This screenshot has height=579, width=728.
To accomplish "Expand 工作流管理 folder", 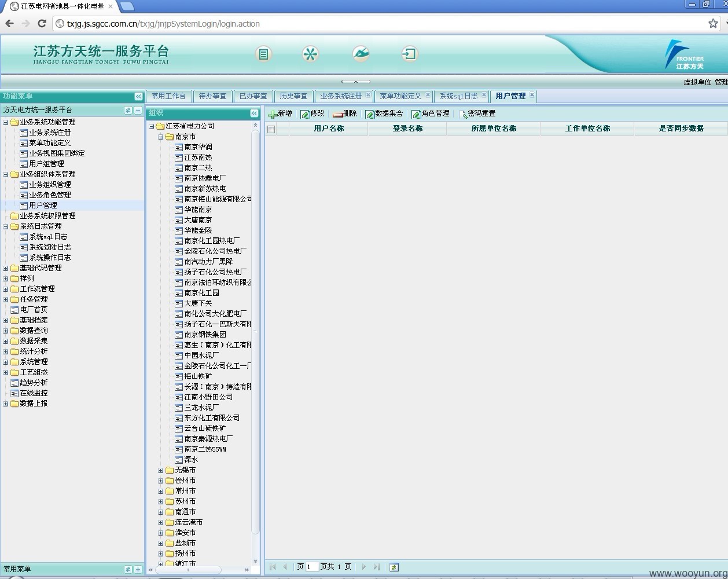I will coord(6,289).
